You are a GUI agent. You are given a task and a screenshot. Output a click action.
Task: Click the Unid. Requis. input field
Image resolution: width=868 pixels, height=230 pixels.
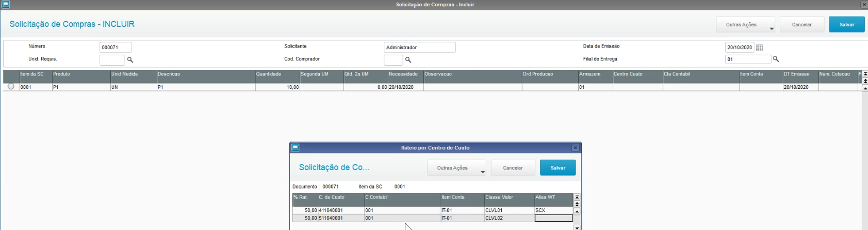tap(112, 59)
